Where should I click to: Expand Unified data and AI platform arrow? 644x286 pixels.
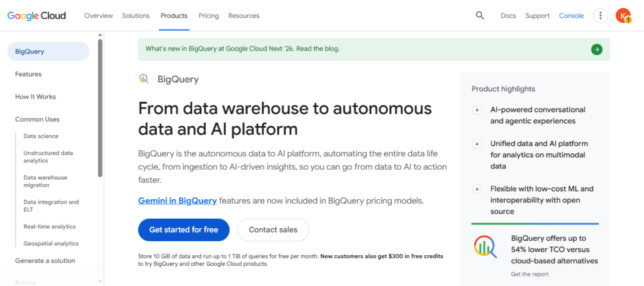tap(477, 143)
